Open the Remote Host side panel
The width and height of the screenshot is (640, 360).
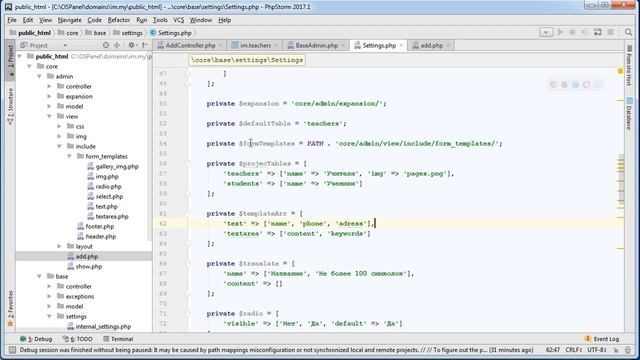click(629, 65)
